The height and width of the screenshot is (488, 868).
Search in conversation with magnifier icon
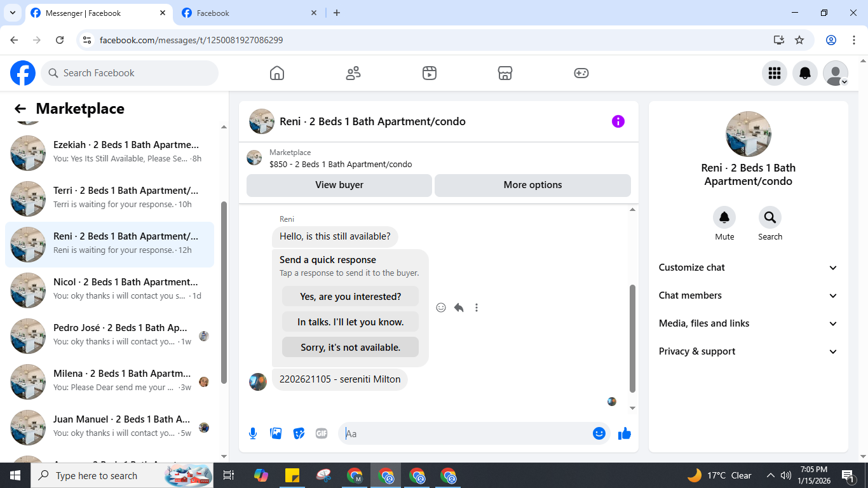click(770, 218)
